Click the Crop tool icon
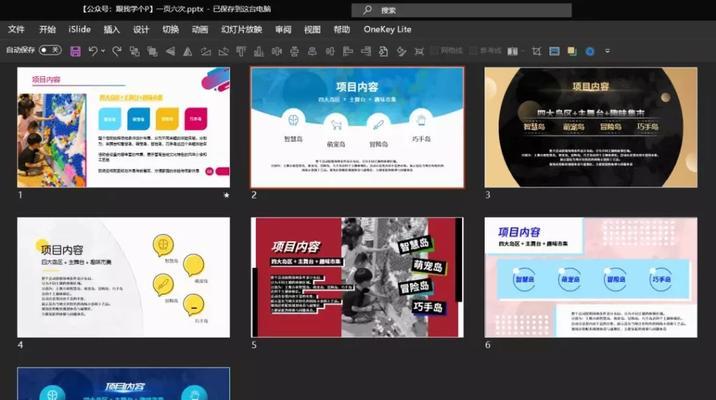Image resolution: width=716 pixels, height=400 pixels. pos(537,51)
